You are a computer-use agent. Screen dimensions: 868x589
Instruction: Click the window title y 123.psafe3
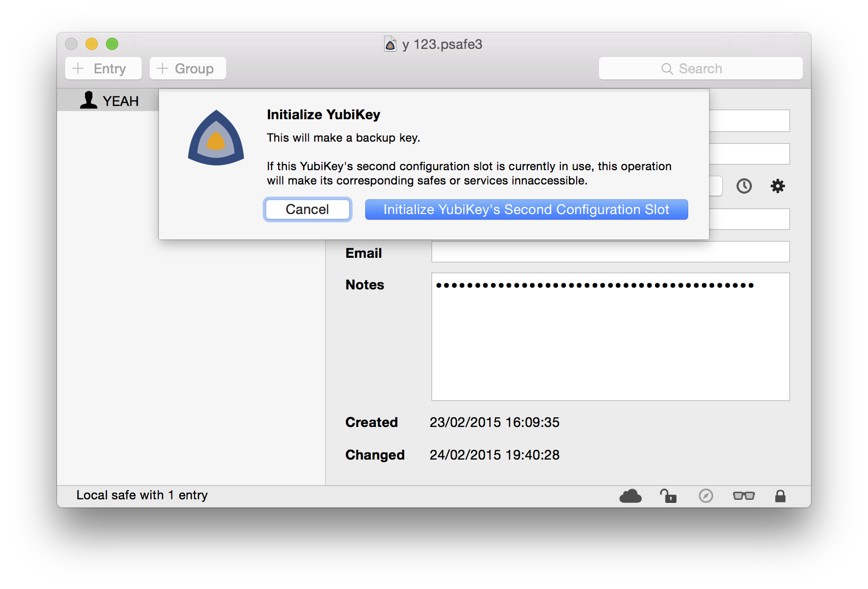442,44
